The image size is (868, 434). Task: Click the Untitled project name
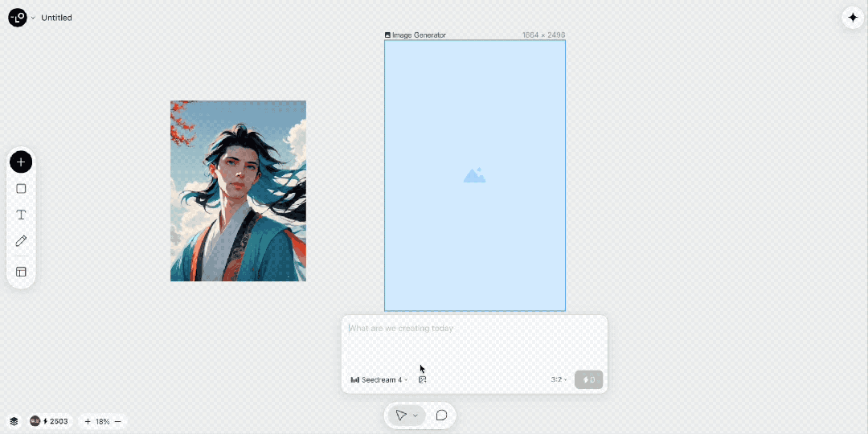(x=56, y=18)
